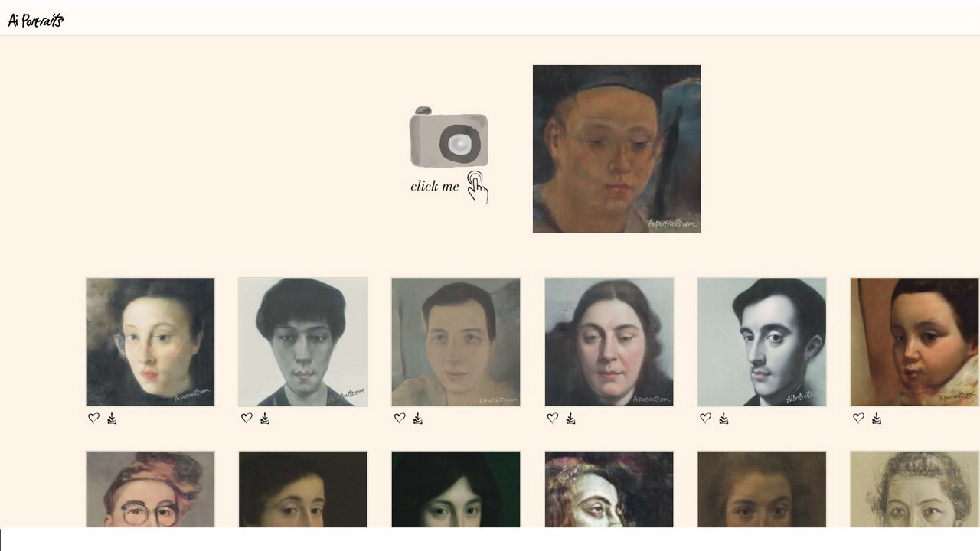The width and height of the screenshot is (980, 551).
Task: Open the mosaic-style profile portrait
Action: pos(609,489)
